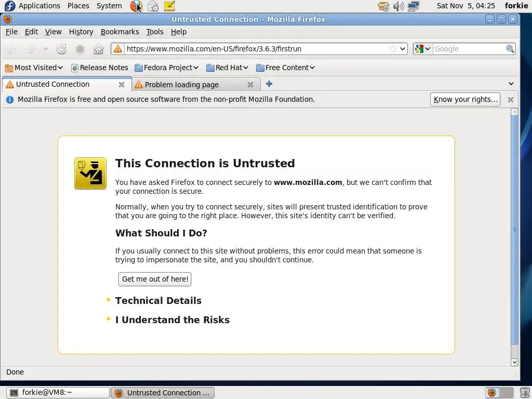The image size is (532, 399).
Task: Open the Help menu
Action: [x=179, y=32]
